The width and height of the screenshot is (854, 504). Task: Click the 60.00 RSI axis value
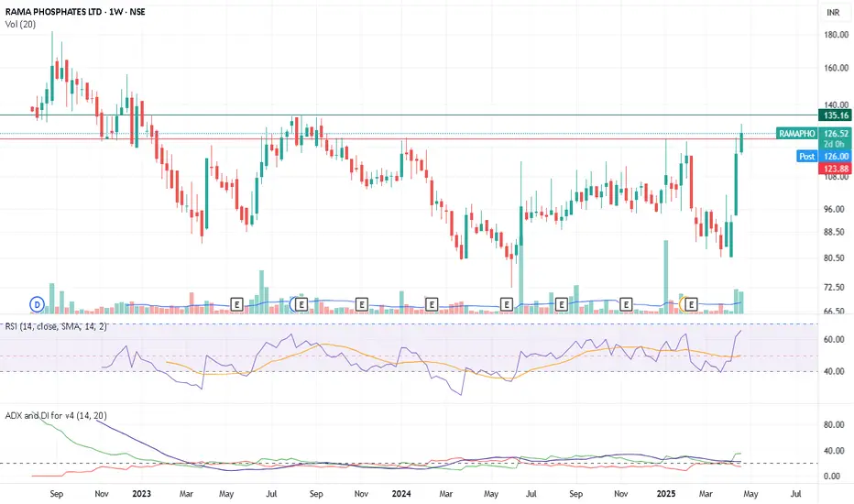tap(834, 339)
